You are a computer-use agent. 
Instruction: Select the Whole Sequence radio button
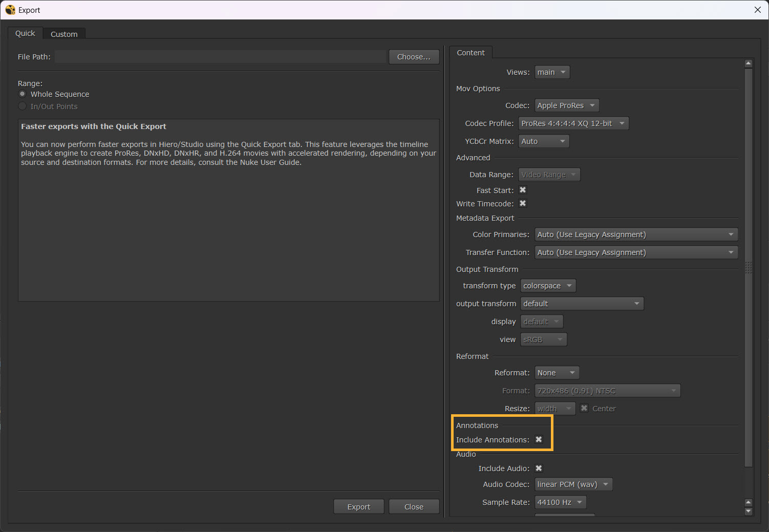pyautogui.click(x=23, y=94)
